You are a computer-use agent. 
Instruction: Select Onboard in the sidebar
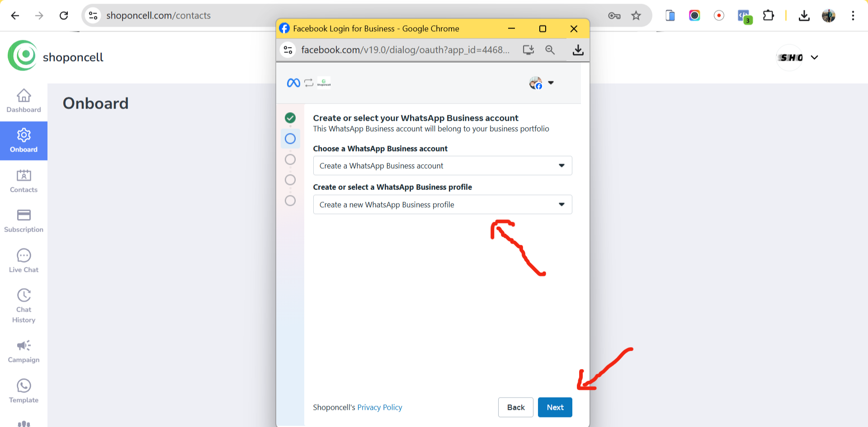click(24, 141)
